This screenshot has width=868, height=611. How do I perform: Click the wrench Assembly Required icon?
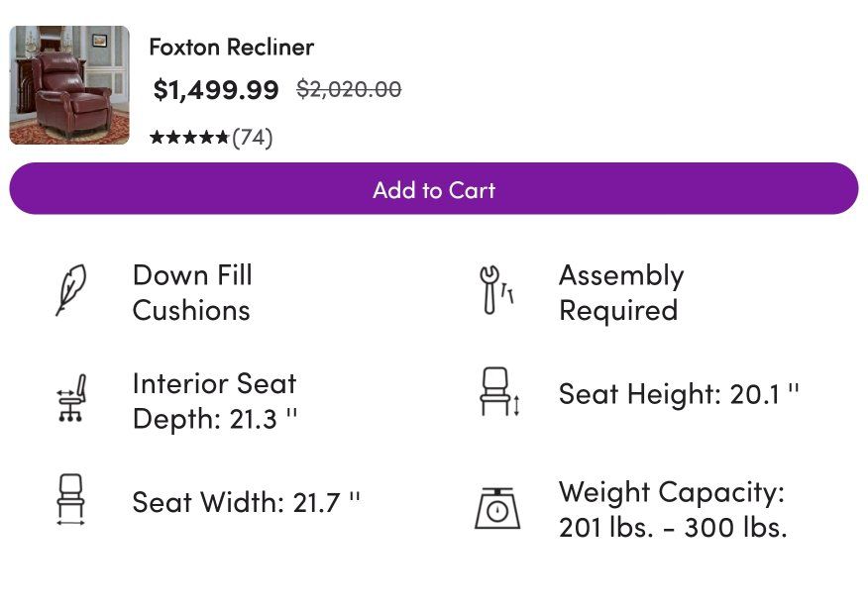coord(495,291)
